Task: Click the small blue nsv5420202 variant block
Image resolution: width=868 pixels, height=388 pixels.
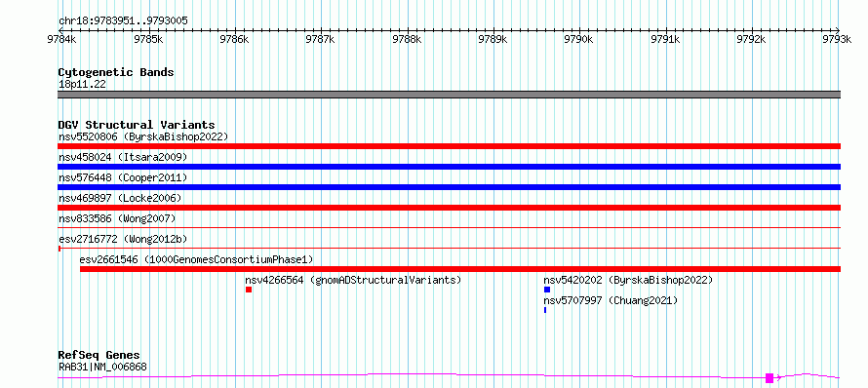Action: pyautogui.click(x=547, y=290)
